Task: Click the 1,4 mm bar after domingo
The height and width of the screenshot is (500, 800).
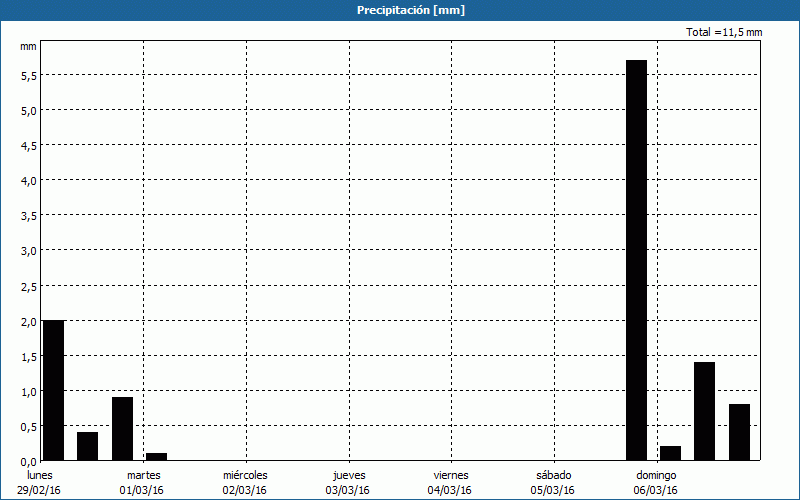Action: pyautogui.click(x=704, y=411)
